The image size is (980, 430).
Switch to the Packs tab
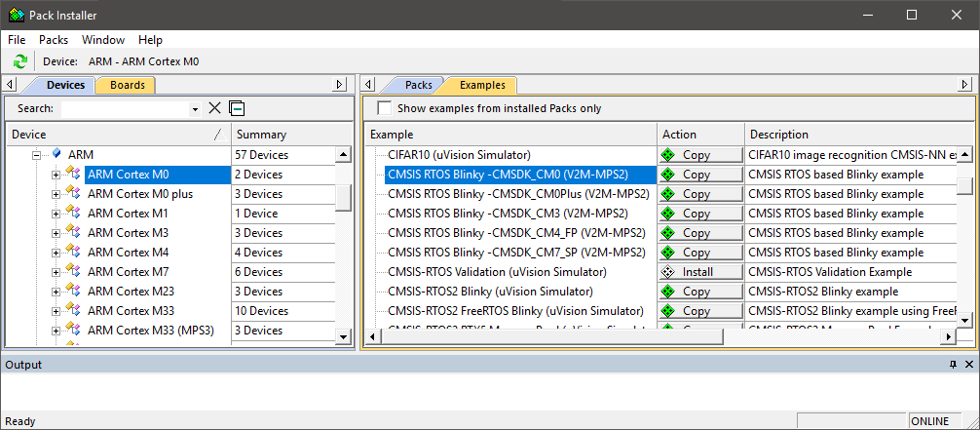tap(418, 85)
